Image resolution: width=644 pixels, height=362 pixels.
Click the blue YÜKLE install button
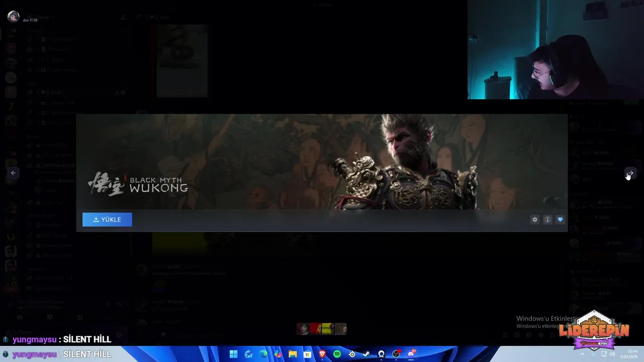[x=107, y=219]
